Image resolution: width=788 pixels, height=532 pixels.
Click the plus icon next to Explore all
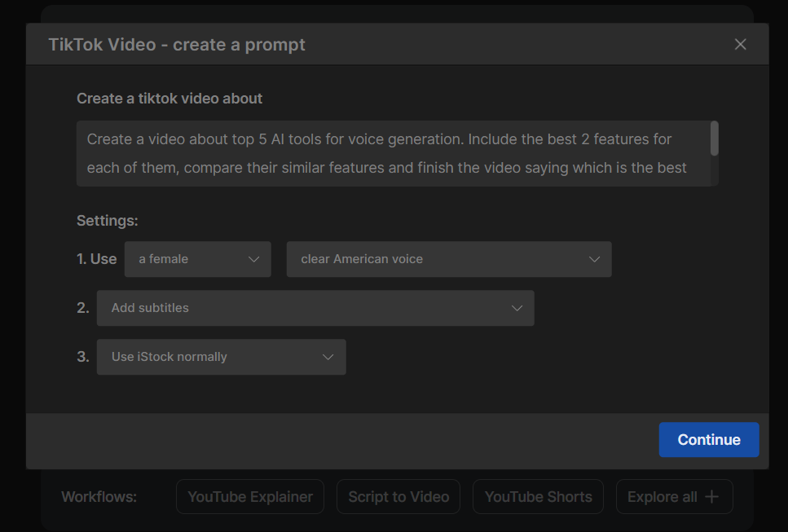711,497
